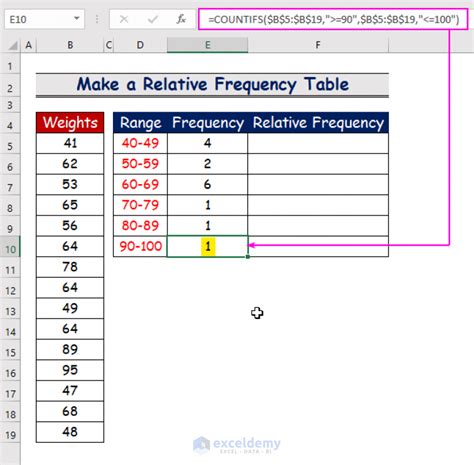The image size is (474, 465).
Task: Select column E header
Action: (207, 45)
